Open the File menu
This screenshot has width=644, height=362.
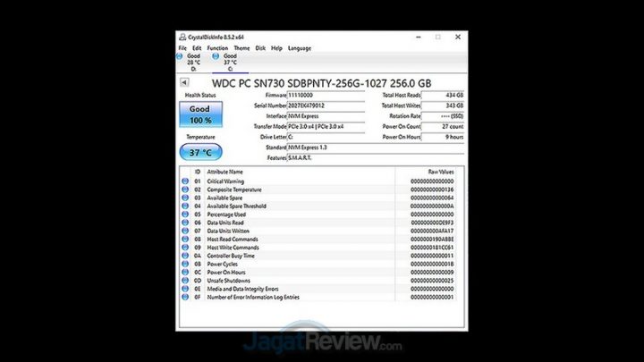[x=182, y=48]
